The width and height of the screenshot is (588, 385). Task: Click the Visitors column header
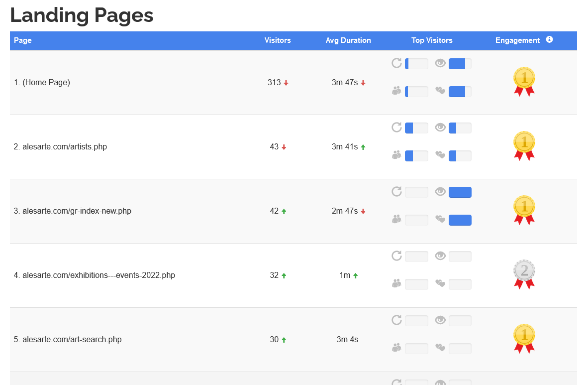278,40
